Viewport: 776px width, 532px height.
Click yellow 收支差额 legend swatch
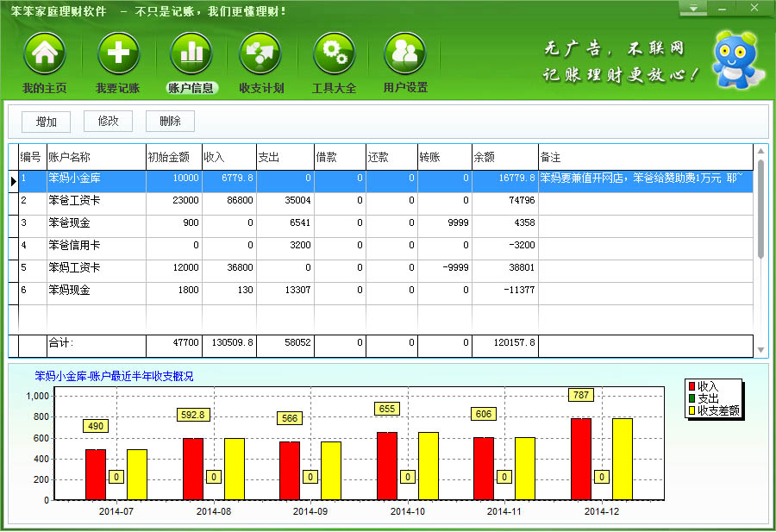[692, 410]
